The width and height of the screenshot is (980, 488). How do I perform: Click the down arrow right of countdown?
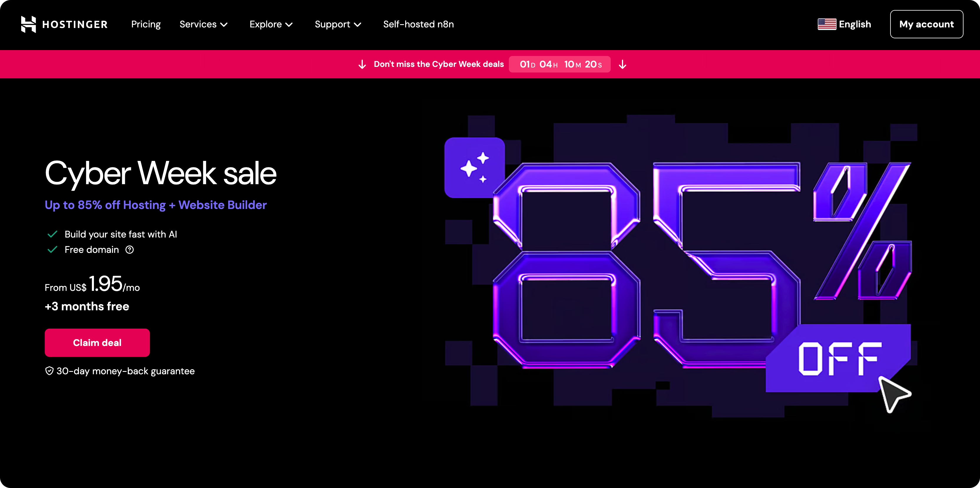tap(623, 64)
